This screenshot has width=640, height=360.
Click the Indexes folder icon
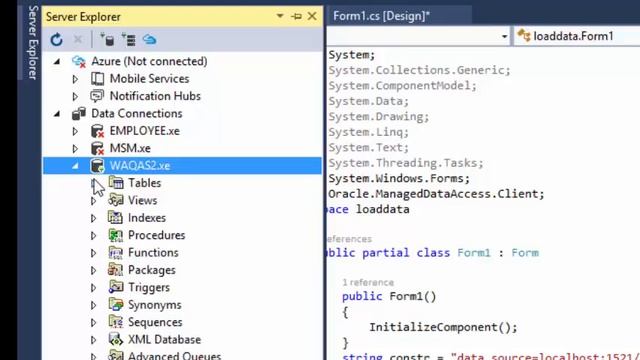point(115,218)
